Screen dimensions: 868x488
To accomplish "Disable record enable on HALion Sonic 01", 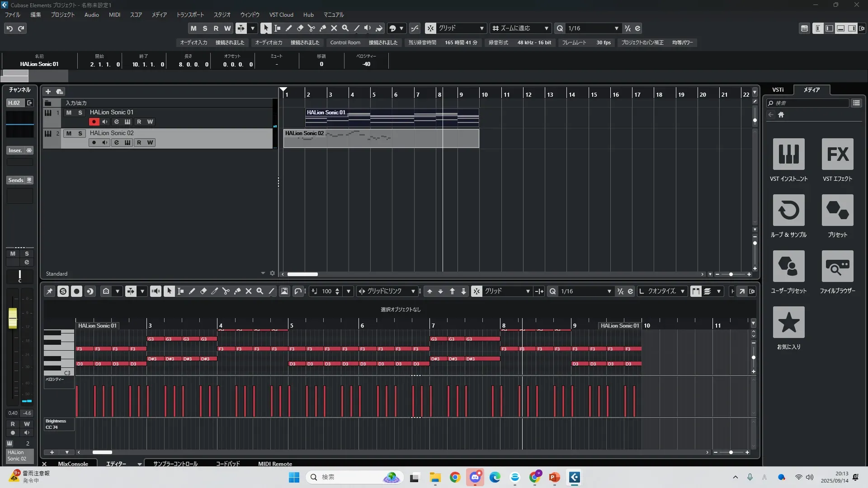I will click(94, 122).
